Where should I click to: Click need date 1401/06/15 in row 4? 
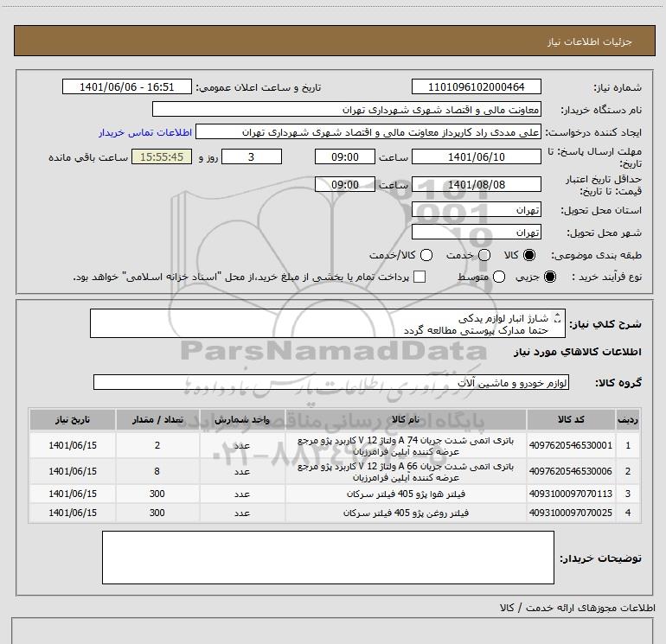pyautogui.click(x=73, y=513)
